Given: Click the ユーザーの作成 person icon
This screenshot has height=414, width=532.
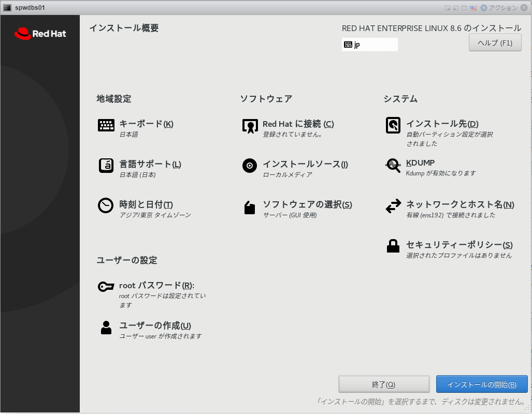Looking at the screenshot, I should [106, 327].
